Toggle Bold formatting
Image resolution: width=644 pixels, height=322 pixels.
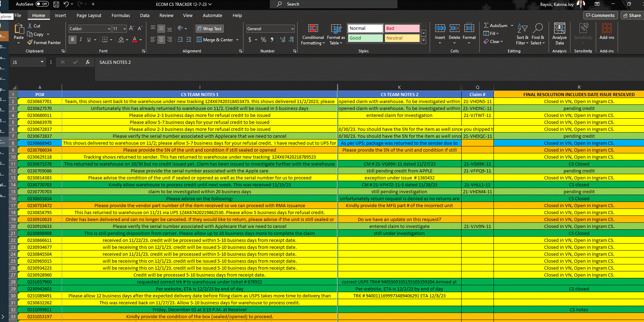[72, 40]
